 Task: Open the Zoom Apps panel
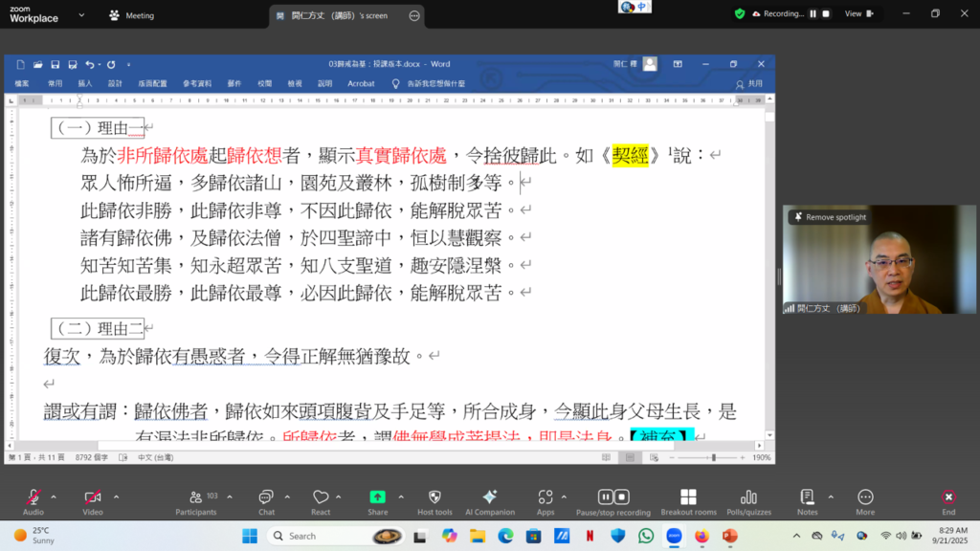546,501
